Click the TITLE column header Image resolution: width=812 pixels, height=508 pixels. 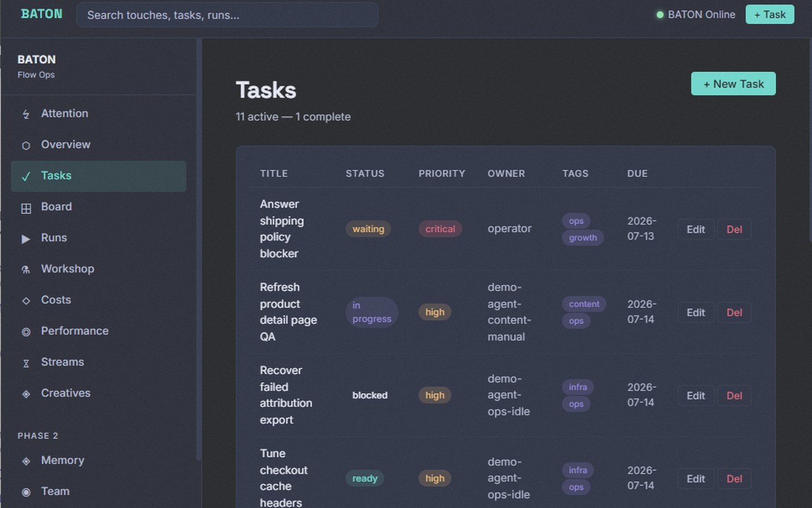coord(273,173)
